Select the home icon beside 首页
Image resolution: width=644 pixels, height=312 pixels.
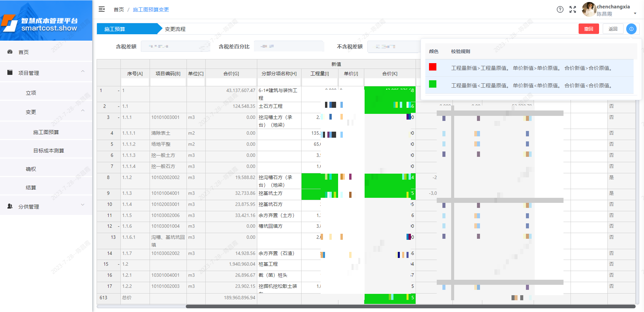(x=10, y=52)
